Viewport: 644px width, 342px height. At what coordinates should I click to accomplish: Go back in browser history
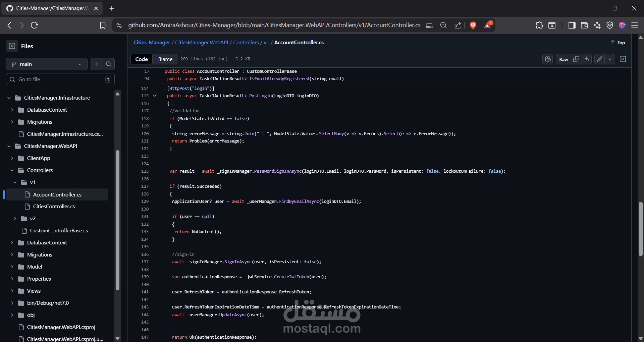[9, 25]
